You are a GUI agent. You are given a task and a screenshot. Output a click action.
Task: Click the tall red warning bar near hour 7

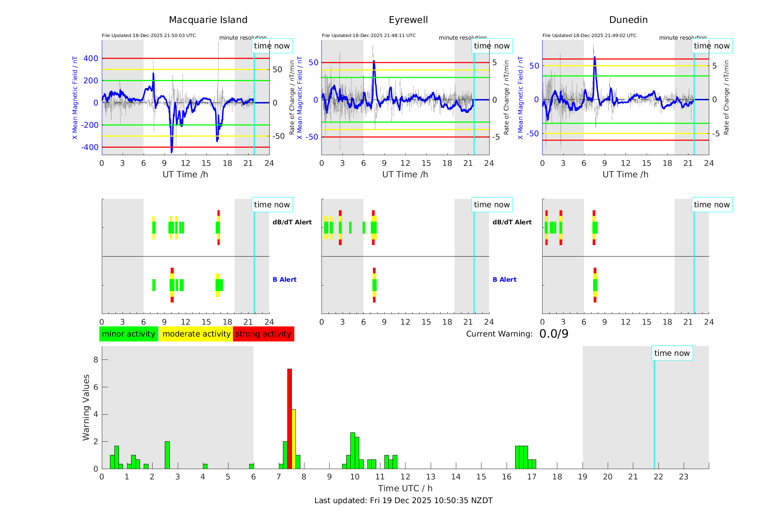click(x=290, y=418)
